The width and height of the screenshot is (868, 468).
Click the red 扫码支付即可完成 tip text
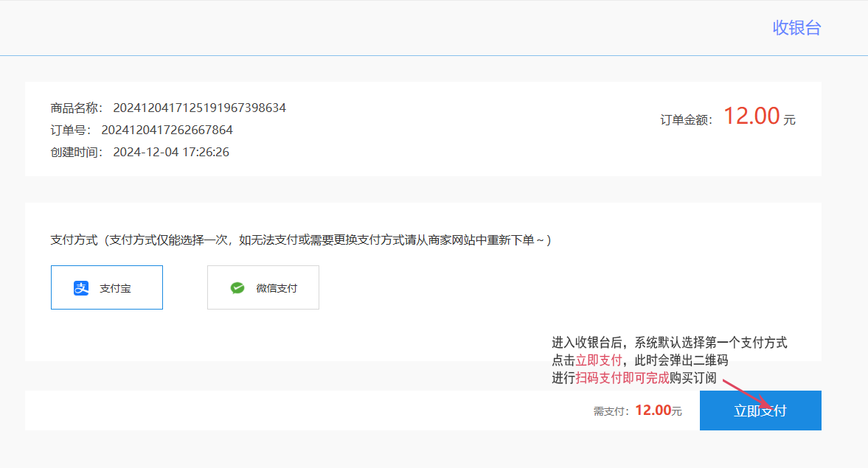click(x=622, y=378)
